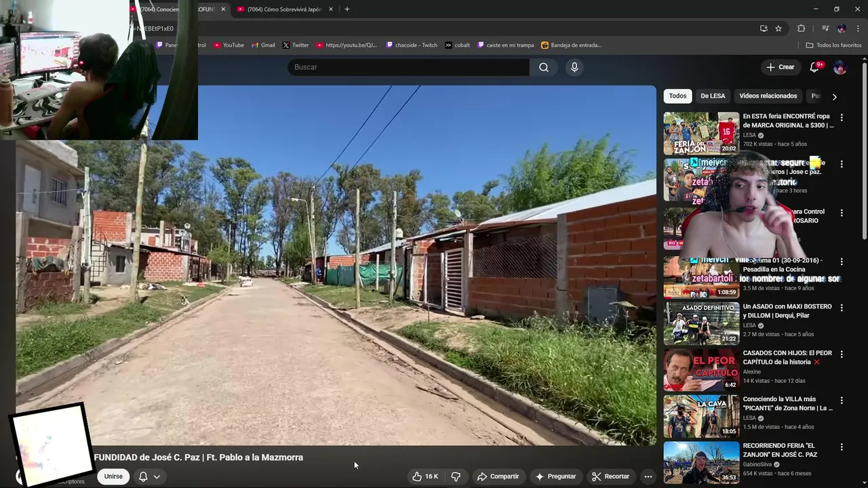Close the first 'Conociendo' tab

coord(223,9)
